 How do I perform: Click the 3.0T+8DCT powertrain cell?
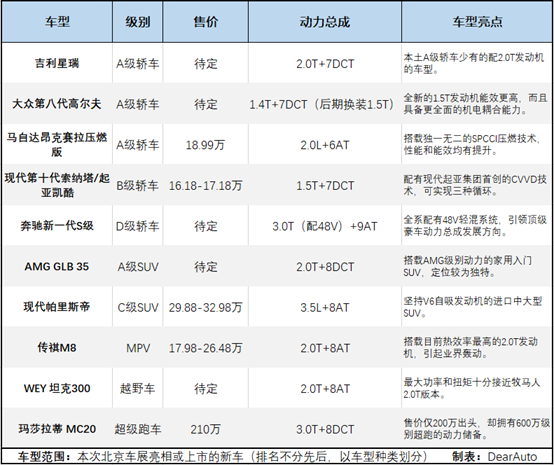pyautogui.click(x=325, y=429)
